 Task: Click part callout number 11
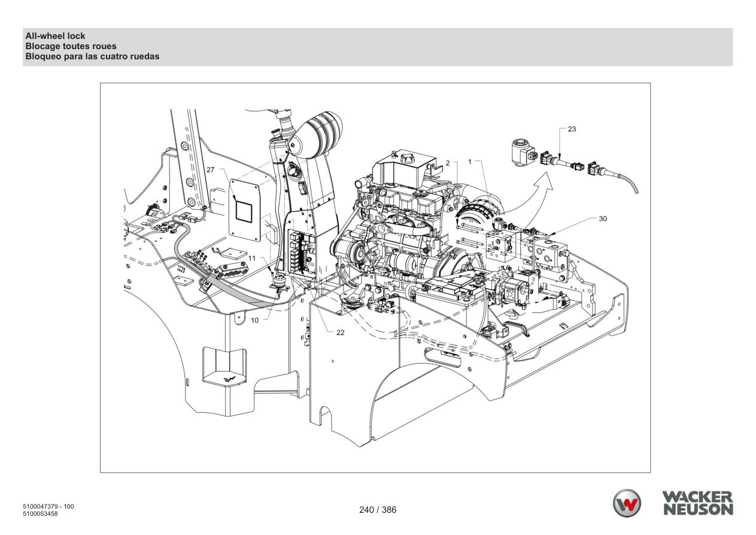point(252,258)
